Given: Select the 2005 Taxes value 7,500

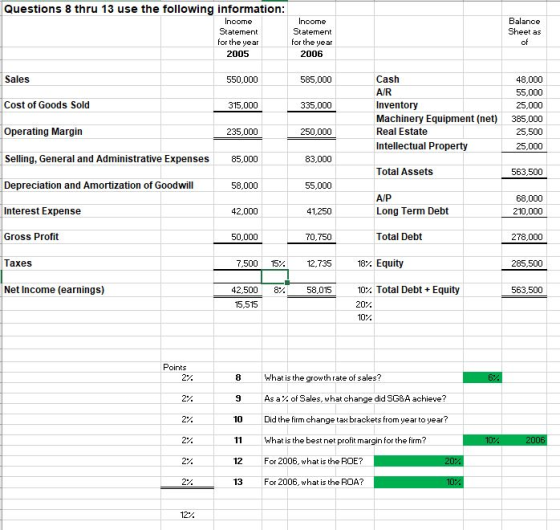Looking at the screenshot, I should point(238,264).
